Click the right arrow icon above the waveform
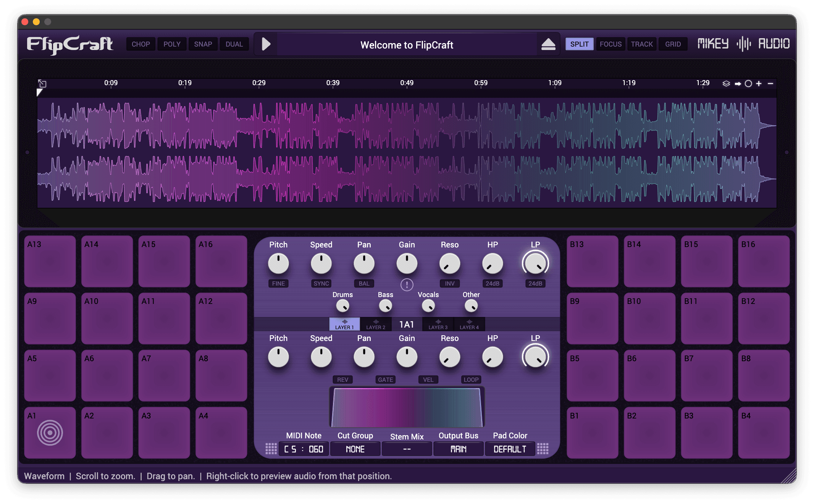This screenshot has height=504, width=814. 738,84
